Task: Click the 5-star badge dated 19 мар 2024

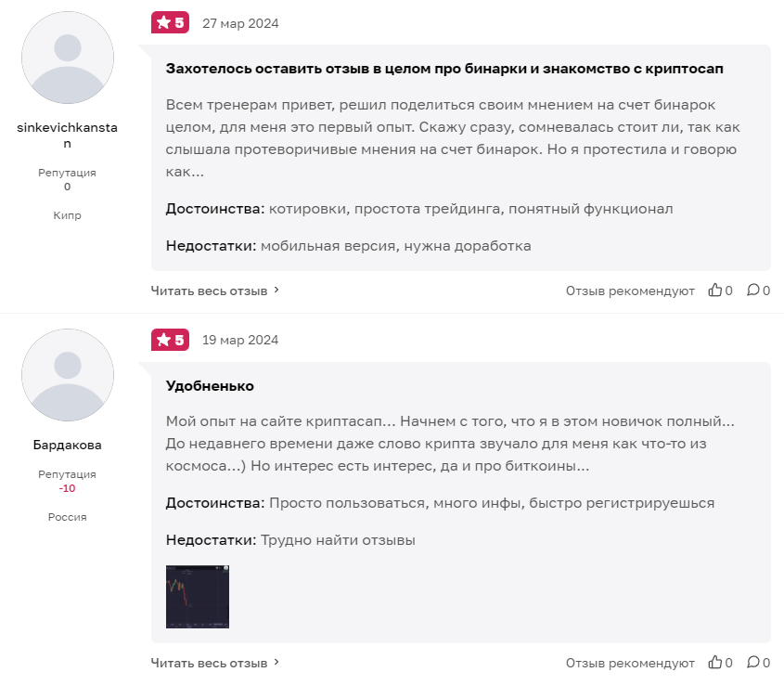Action: [170, 340]
